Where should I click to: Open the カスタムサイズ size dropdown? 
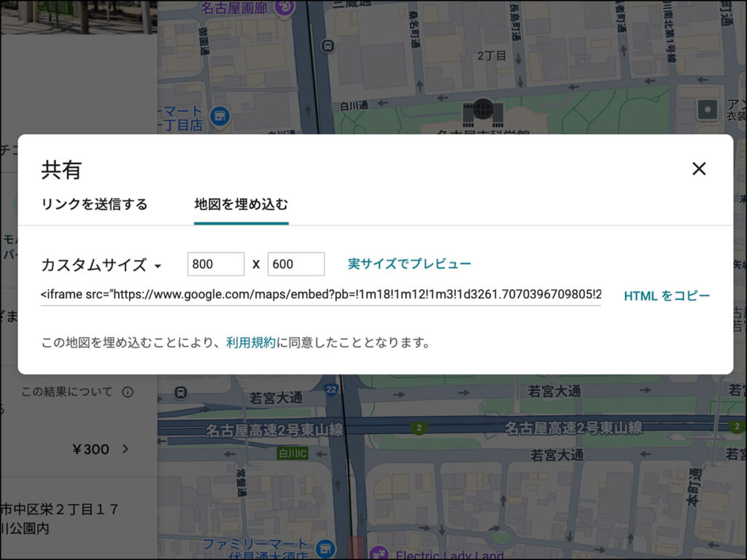point(101,265)
